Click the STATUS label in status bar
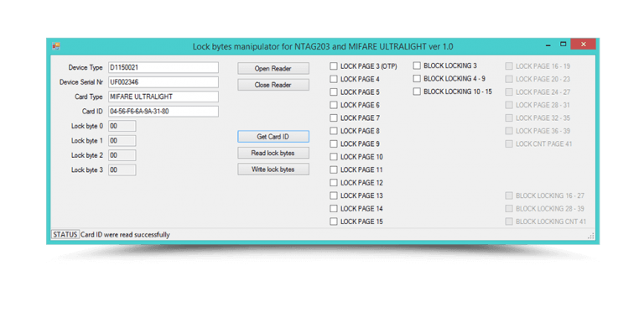This screenshot has width=644, height=313. pyautogui.click(x=65, y=235)
